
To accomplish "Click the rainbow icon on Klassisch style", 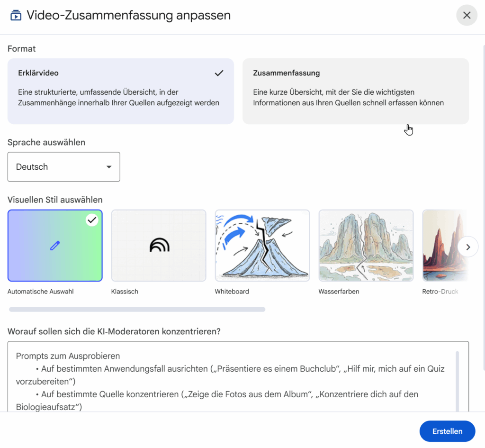I will point(159,245).
